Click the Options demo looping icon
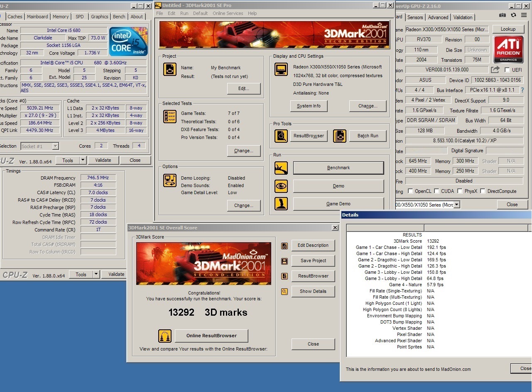This screenshot has height=392, width=532. 170,180
